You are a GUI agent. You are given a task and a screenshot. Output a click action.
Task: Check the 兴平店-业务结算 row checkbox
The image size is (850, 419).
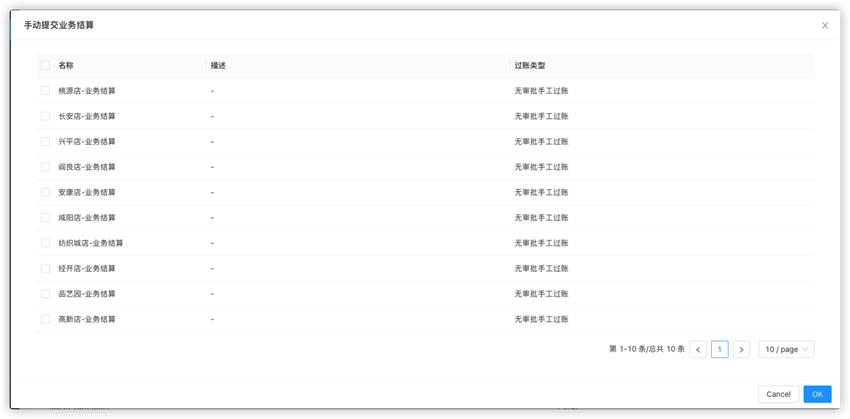point(46,141)
